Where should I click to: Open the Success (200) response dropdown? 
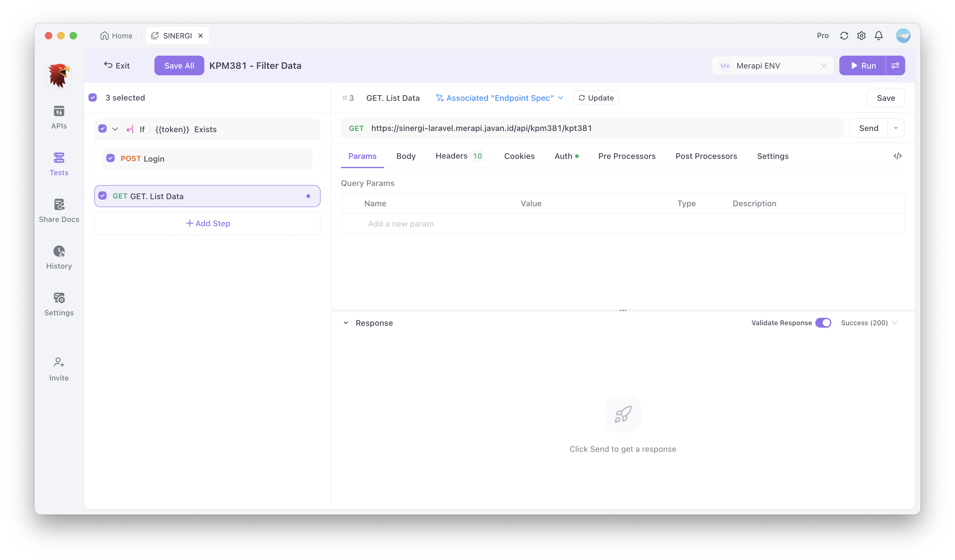(869, 323)
